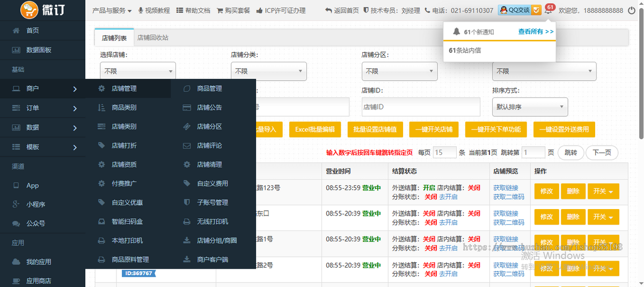The width and height of the screenshot is (644, 287).
Task: Select 商品原料管理 in the flyout menu
Action: point(130,260)
